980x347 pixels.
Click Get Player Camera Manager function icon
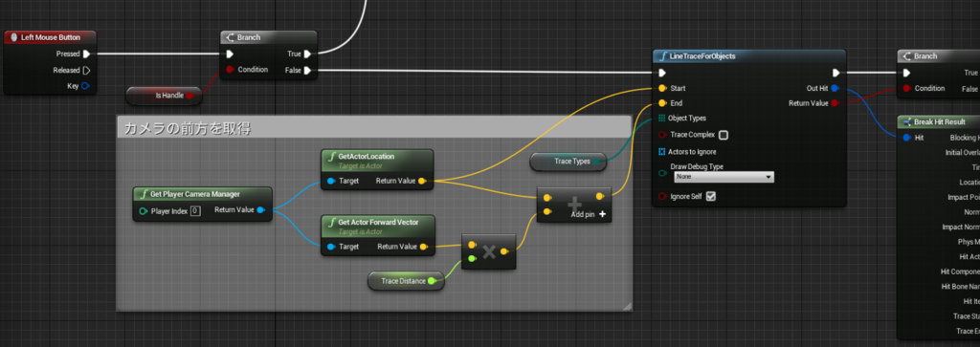coord(144,194)
